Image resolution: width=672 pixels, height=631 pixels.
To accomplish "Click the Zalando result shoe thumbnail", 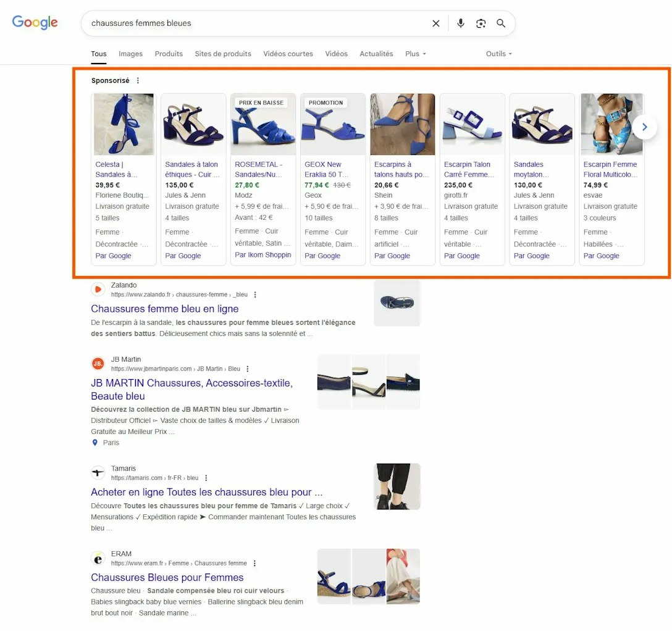I will (x=397, y=303).
